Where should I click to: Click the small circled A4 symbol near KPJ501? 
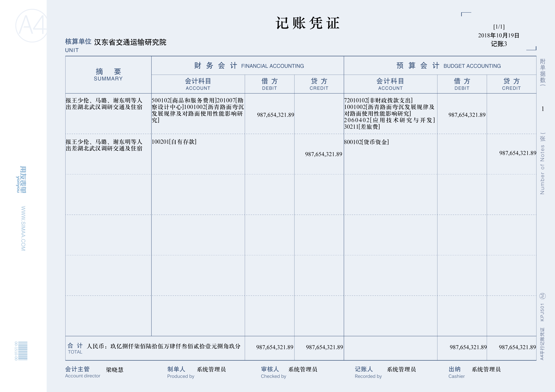point(543,296)
